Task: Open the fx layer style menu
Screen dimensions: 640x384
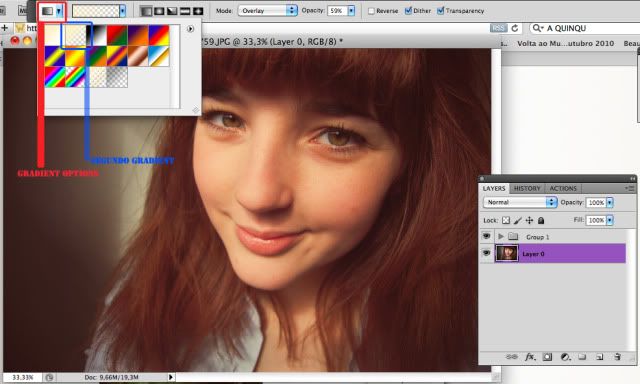Action: (x=530, y=357)
